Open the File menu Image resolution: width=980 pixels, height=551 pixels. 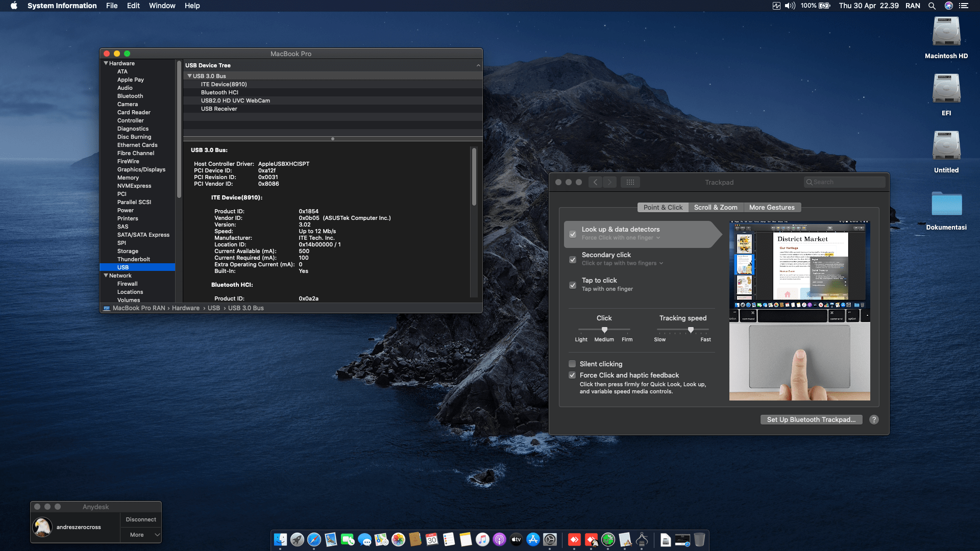112,6
